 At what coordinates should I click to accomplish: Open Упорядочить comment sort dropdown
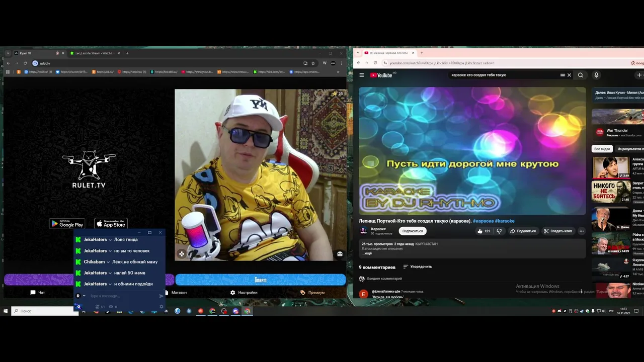pyautogui.click(x=418, y=266)
